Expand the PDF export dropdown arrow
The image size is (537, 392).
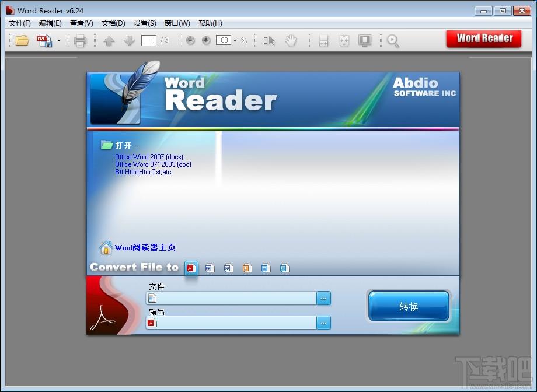58,40
